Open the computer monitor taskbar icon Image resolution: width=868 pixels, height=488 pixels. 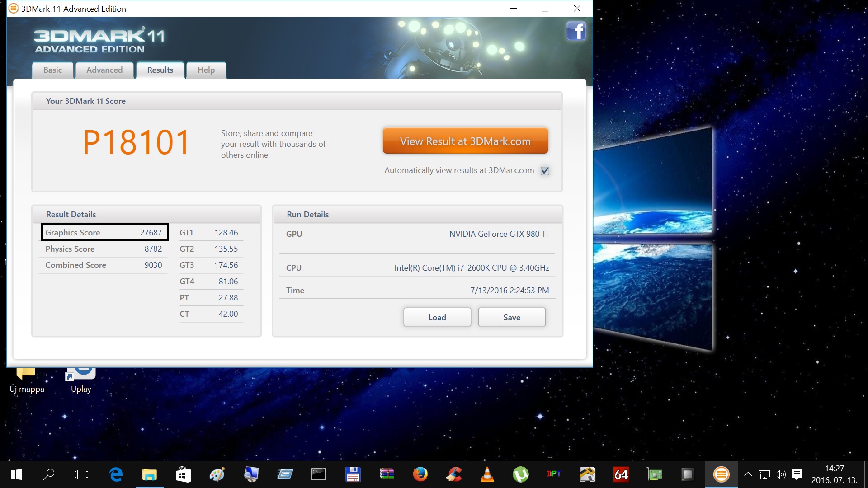[251, 474]
